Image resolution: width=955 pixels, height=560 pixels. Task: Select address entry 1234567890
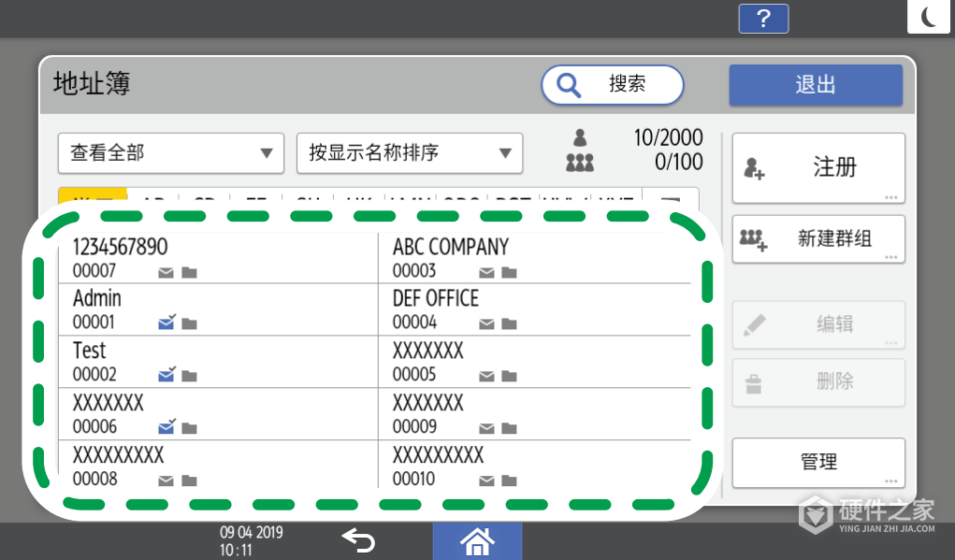[218, 257]
